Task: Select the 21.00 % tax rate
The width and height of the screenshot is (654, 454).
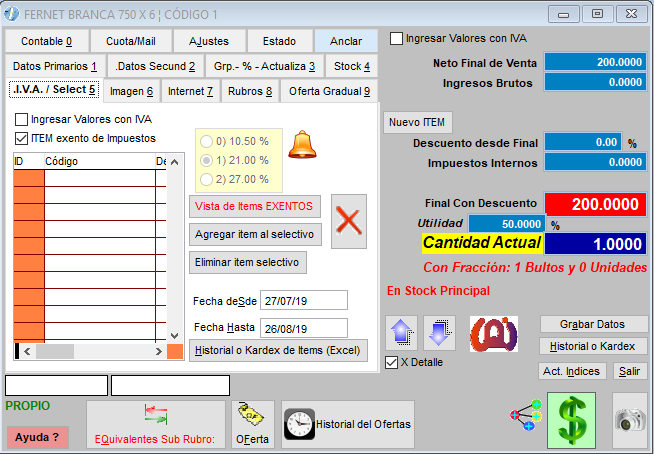Action: coord(206,160)
